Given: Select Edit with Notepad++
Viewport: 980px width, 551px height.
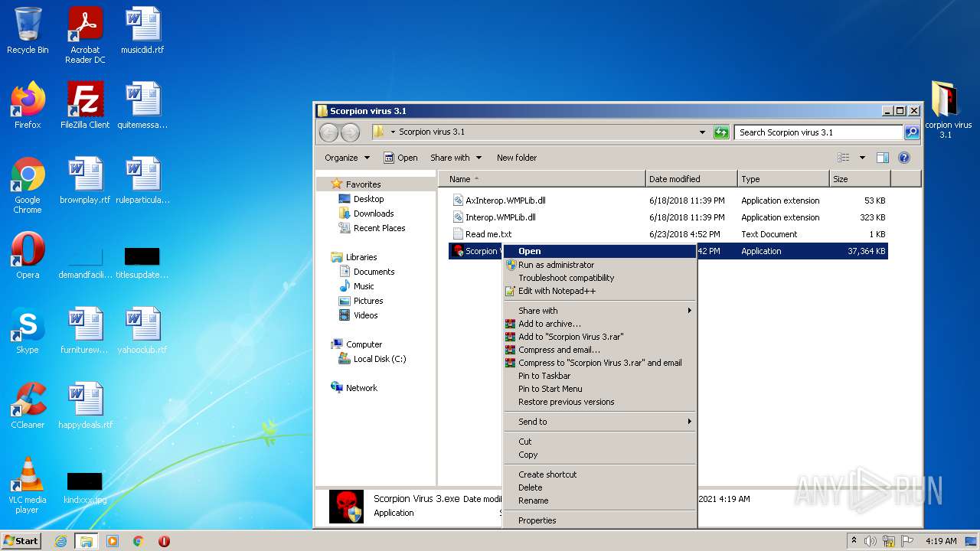Looking at the screenshot, I should 599,291.
